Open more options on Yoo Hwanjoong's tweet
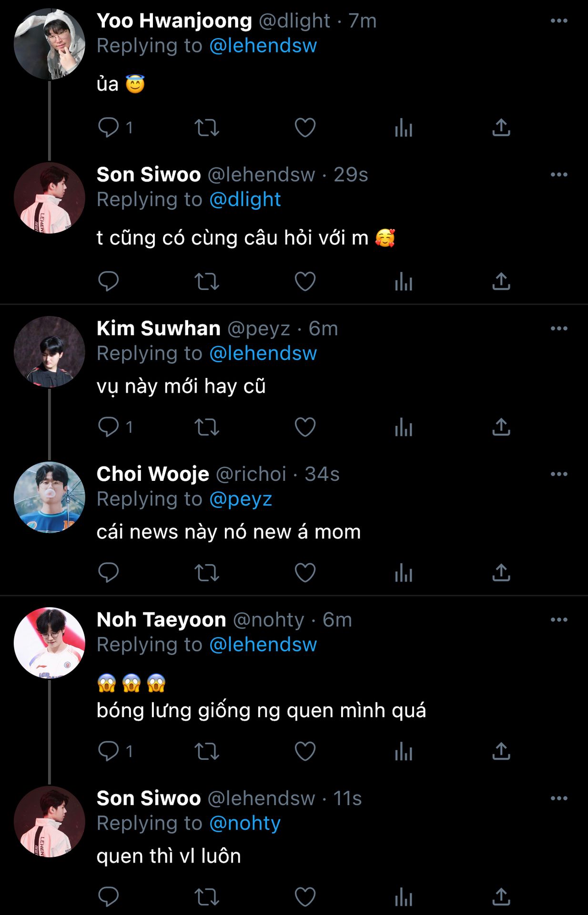This screenshot has height=915, width=588. pos(558,21)
